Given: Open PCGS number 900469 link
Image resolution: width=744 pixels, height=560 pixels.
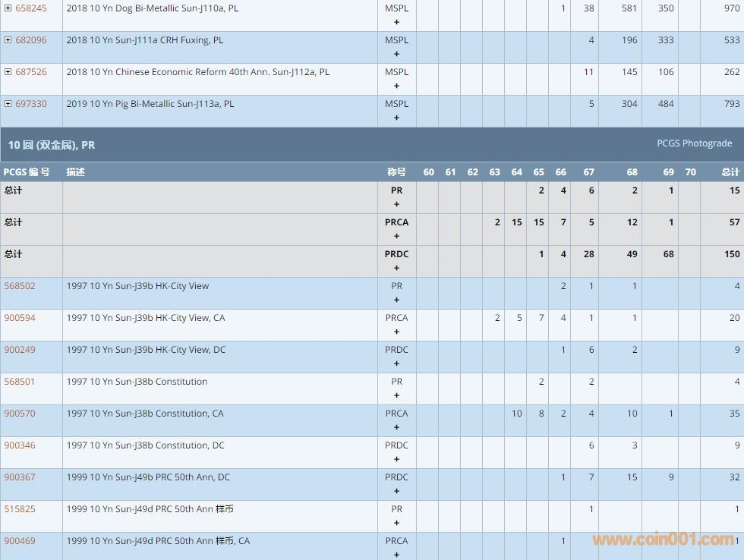Looking at the screenshot, I should coord(20,541).
